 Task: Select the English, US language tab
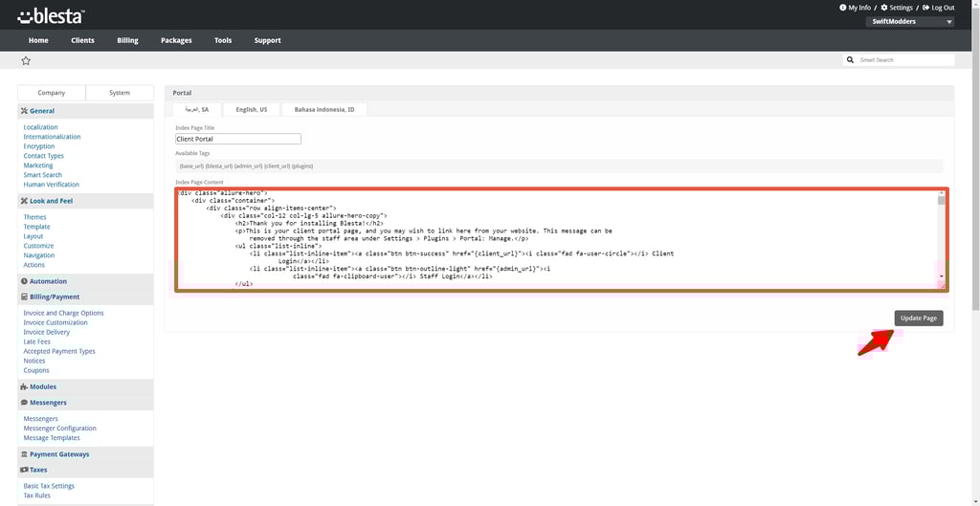coord(252,109)
